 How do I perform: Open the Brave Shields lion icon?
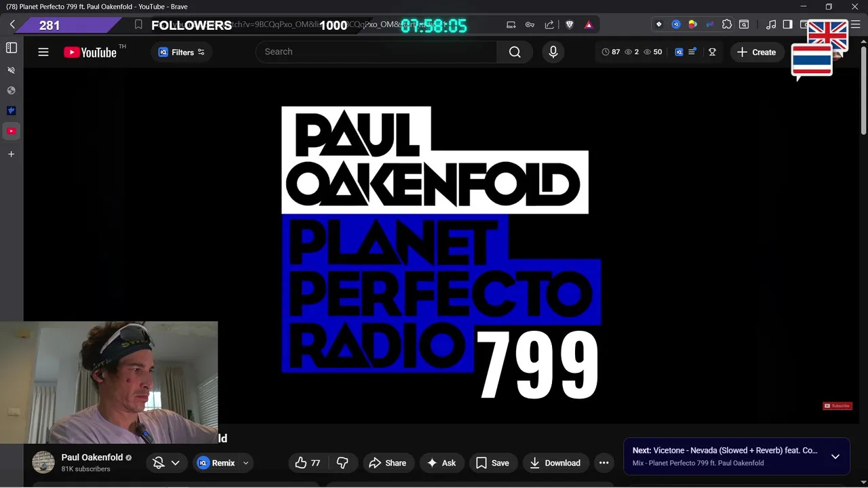[570, 24]
